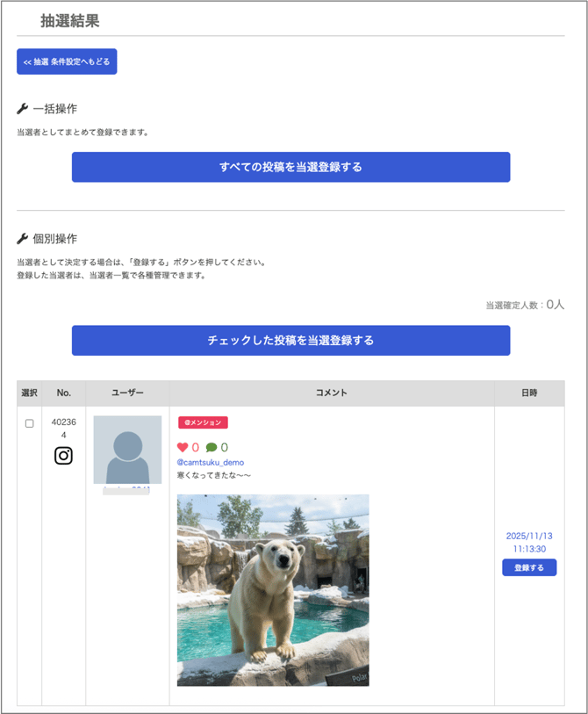Viewport: 588px width, 714px height.
Task: Open the @camtsuku_demo mention link
Action: pos(211,462)
